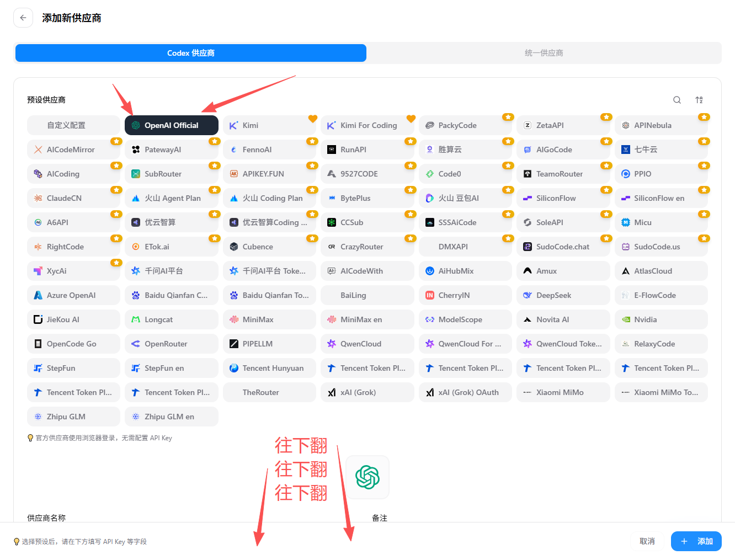735x560 pixels.
Task: Click the 添加 button
Action: 696,541
